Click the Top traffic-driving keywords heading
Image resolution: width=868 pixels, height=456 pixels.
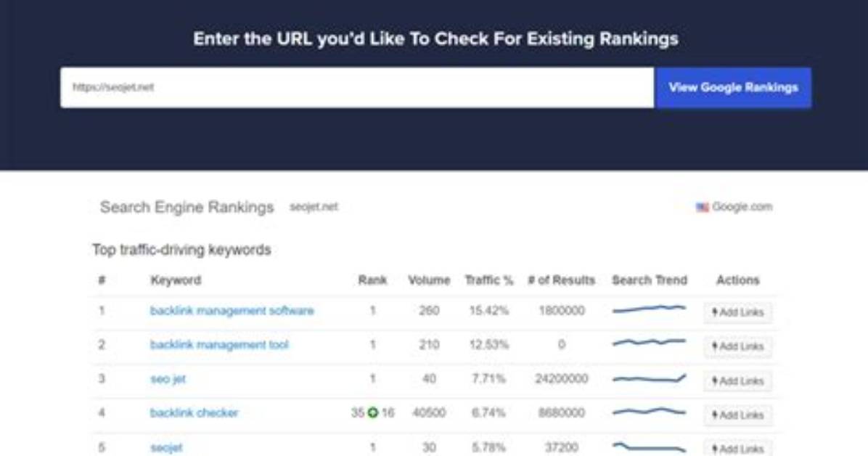(181, 250)
